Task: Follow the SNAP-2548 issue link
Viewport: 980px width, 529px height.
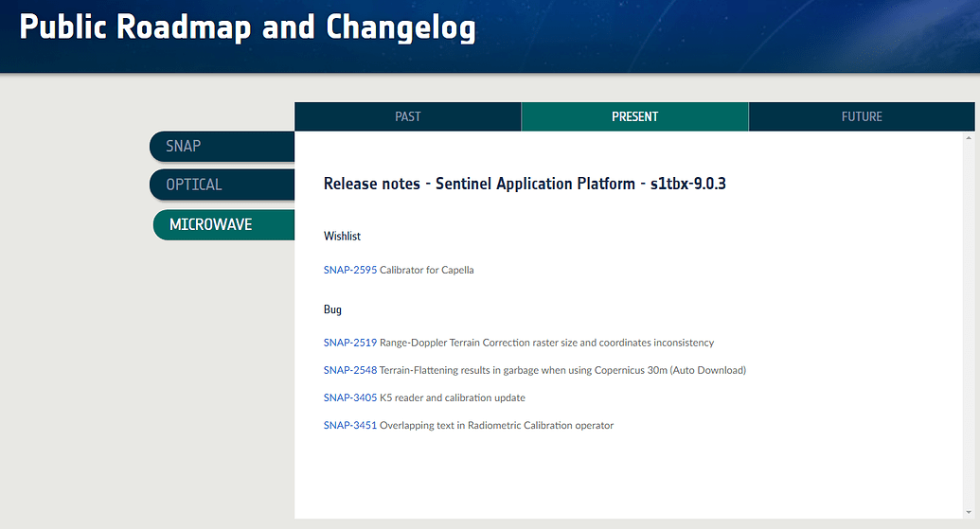Action: click(x=349, y=370)
